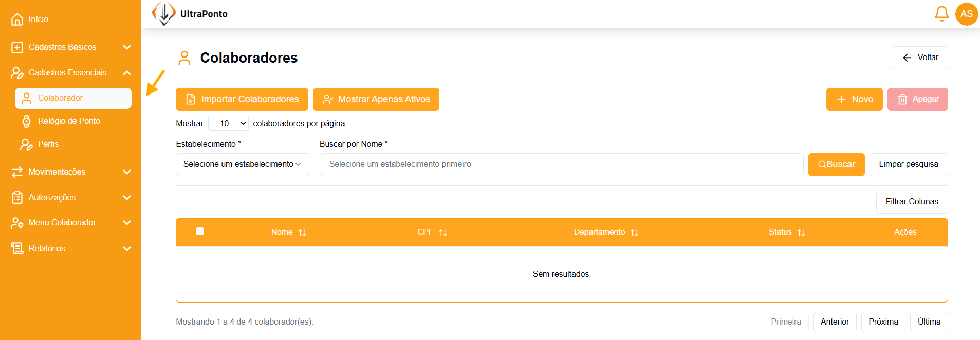Click the Cadastros Básicos plus icon
Screen dimensions: 980x340
click(17, 47)
